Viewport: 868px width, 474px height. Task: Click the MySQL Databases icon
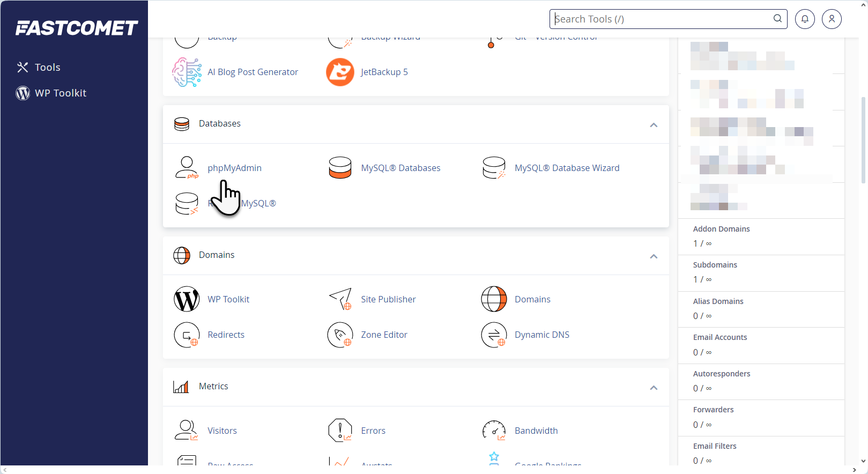click(340, 168)
